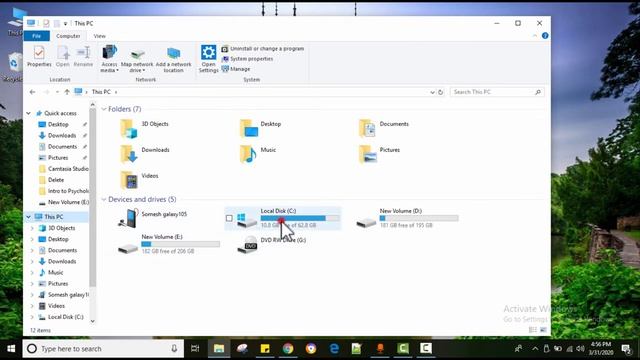Expand the Music node in navigation tree
640x360 pixels.
point(32,273)
